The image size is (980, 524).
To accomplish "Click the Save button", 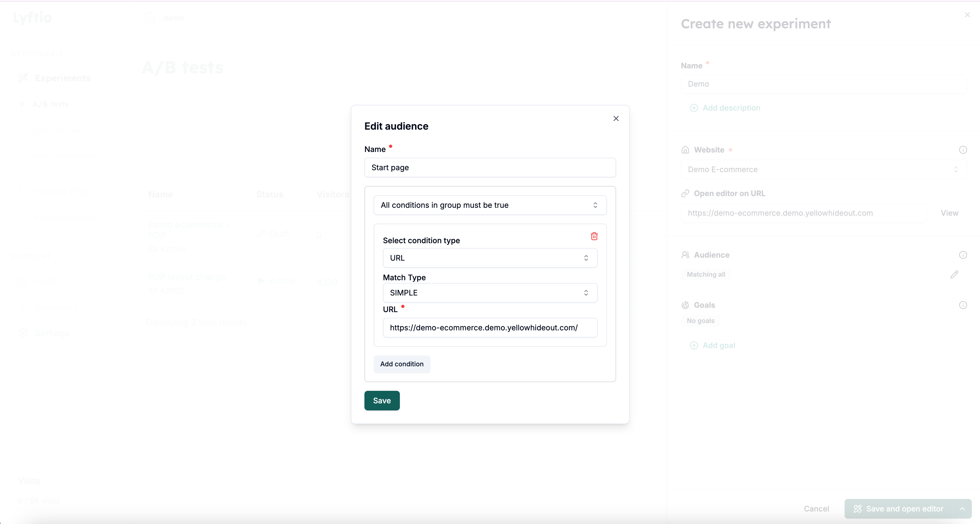I will click(x=382, y=400).
